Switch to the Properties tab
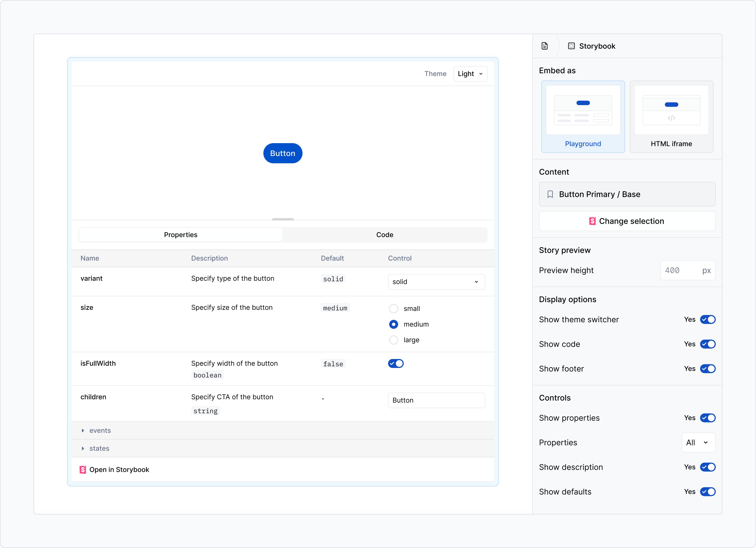This screenshot has width=756, height=548. [x=181, y=235]
